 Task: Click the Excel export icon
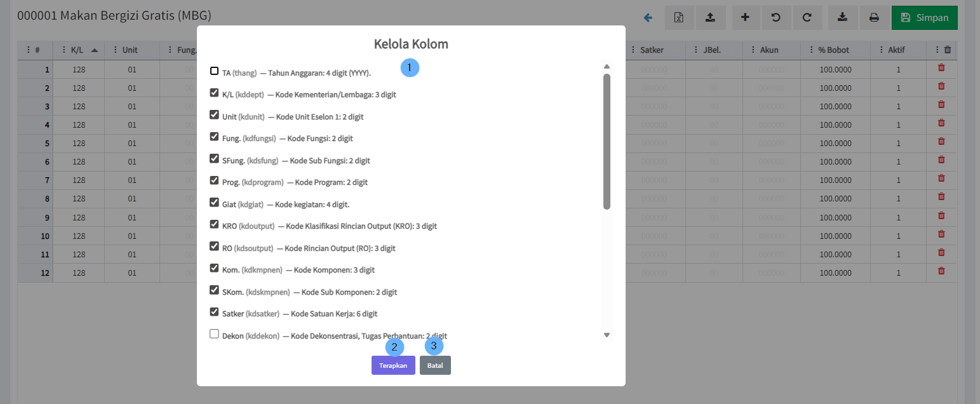pos(679,18)
